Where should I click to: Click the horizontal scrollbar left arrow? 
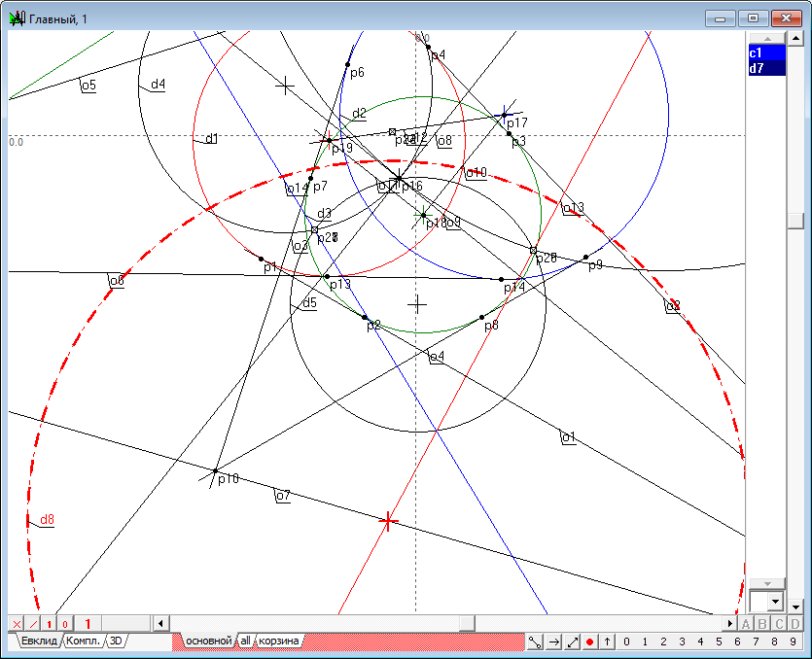tap(160, 623)
